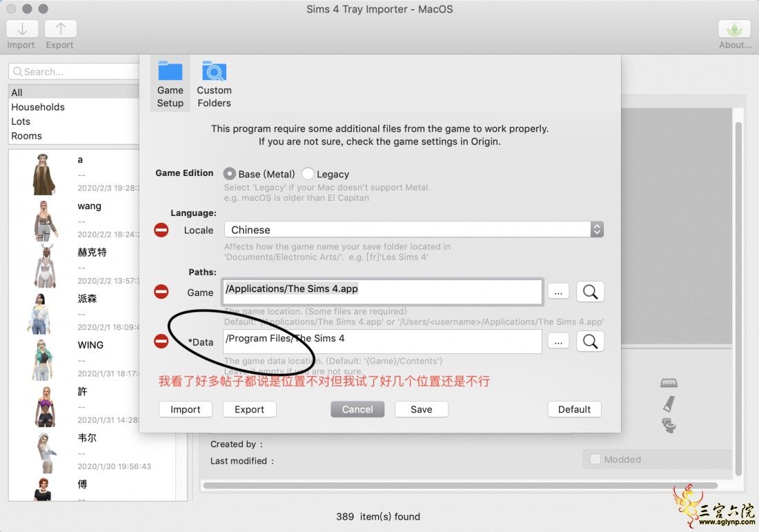Select the WING household thumbnail
The height and width of the screenshot is (532, 759).
pyautogui.click(x=44, y=359)
